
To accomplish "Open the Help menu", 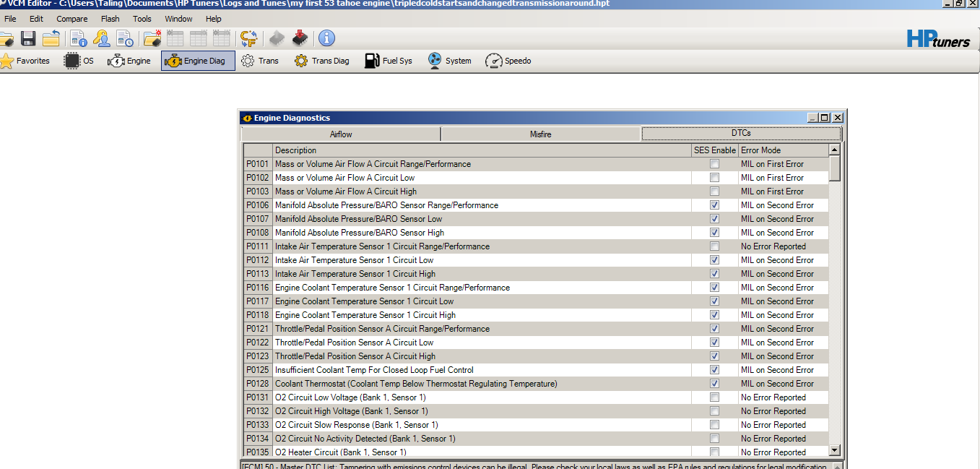I will 214,19.
